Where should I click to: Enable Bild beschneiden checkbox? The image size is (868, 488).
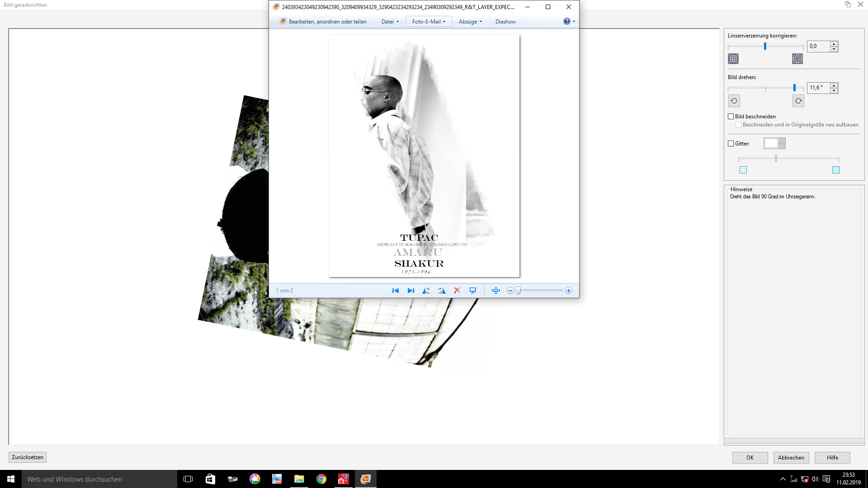731,117
